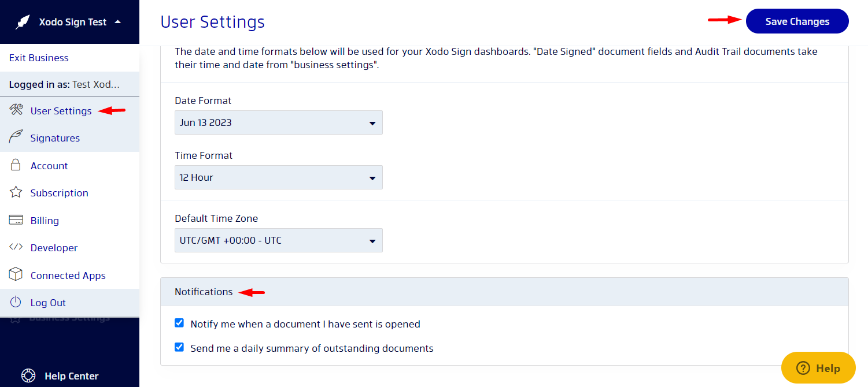Click the Developer code brackets icon
The width and height of the screenshot is (868, 387).
tap(16, 247)
